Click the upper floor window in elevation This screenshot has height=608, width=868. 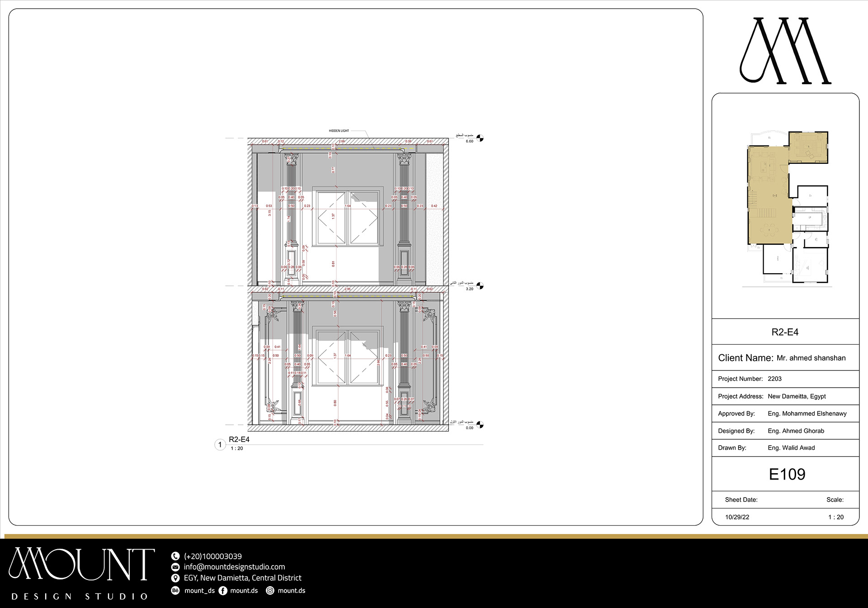pos(348,218)
